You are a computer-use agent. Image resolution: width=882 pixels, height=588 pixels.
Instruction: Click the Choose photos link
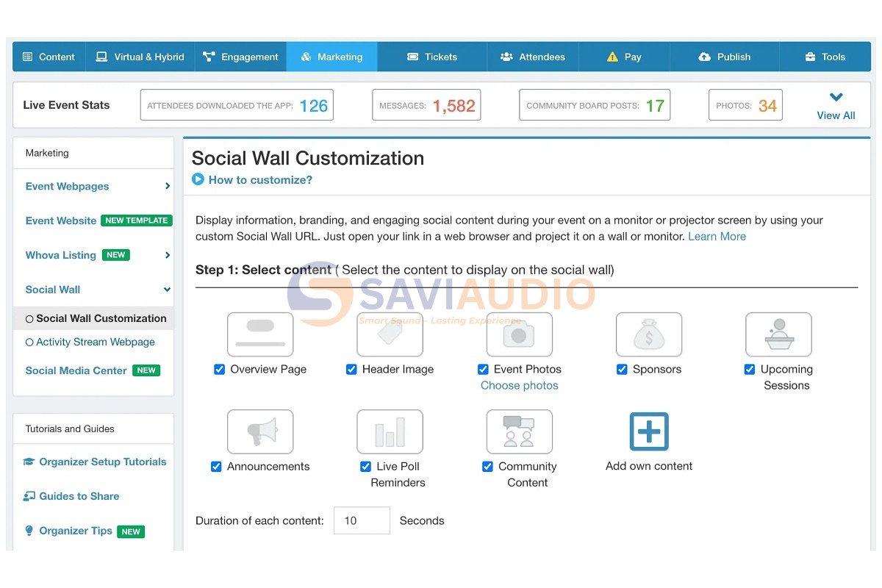pos(519,386)
